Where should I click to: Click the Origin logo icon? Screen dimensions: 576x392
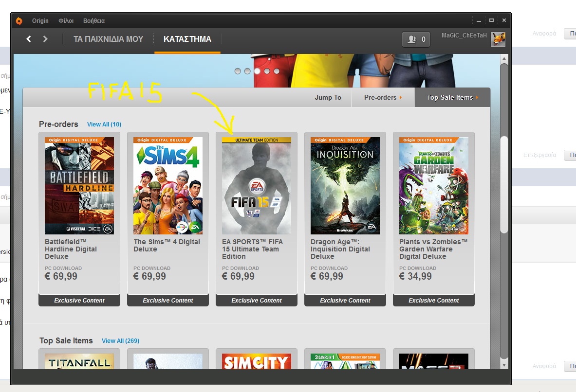pyautogui.click(x=19, y=21)
